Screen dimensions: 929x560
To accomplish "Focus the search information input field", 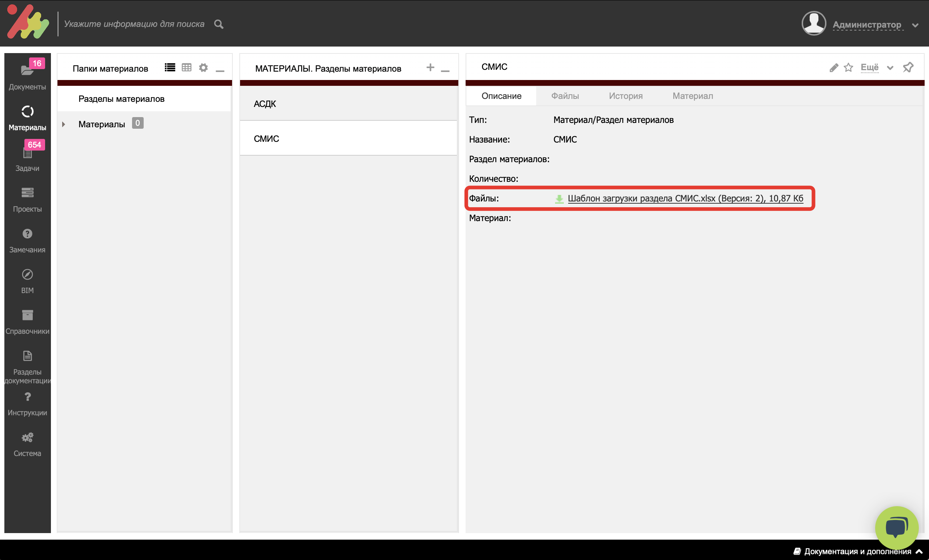I will pos(134,24).
